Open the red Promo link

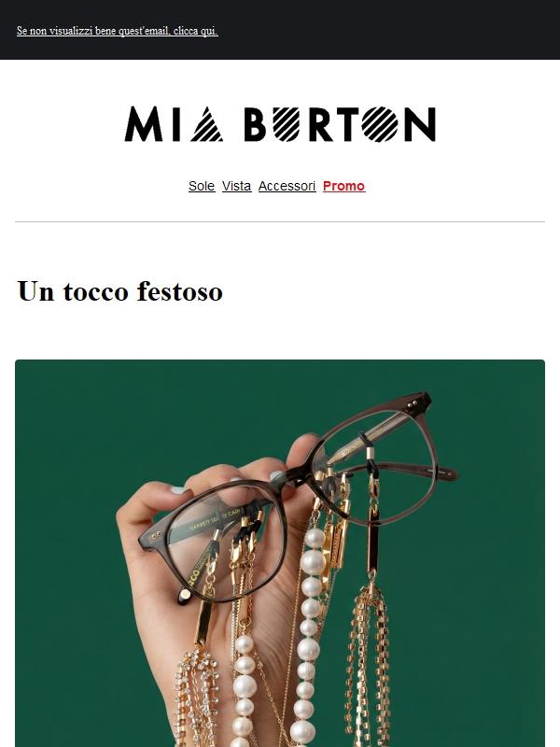(x=343, y=186)
